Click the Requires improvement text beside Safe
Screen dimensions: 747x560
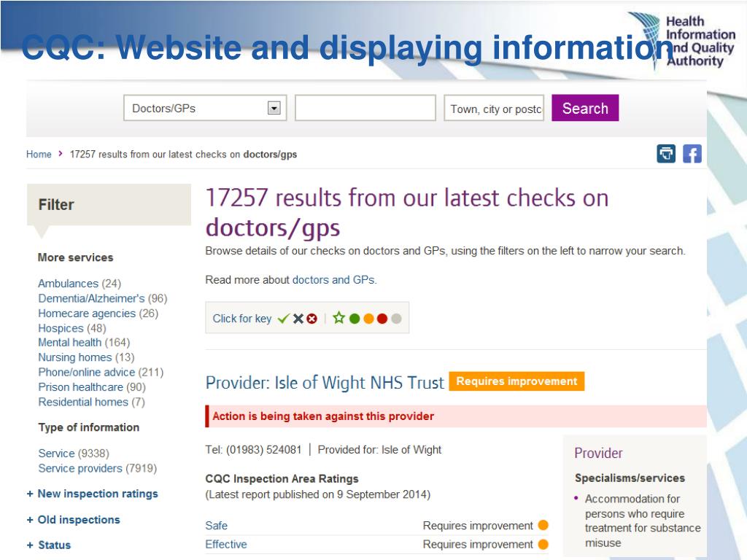click(x=478, y=526)
